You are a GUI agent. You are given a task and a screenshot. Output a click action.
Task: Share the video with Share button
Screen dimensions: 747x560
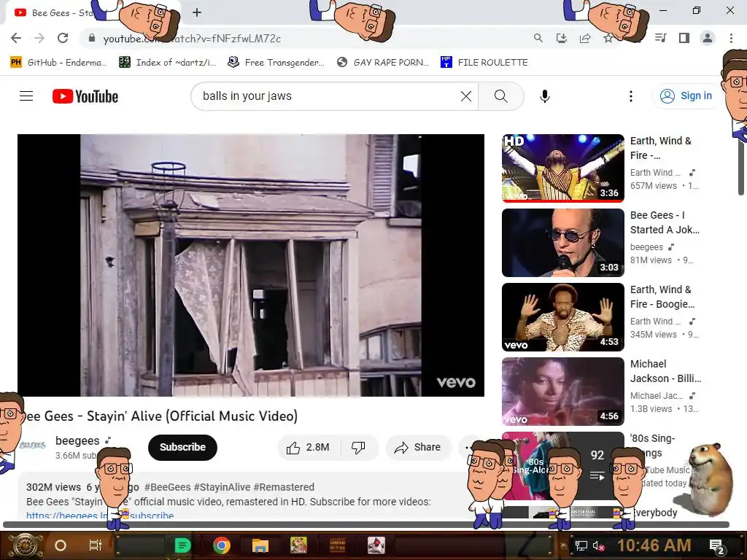418,447
